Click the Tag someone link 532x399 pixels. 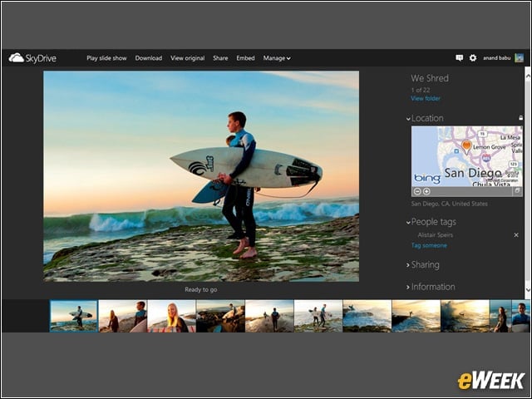pos(429,245)
